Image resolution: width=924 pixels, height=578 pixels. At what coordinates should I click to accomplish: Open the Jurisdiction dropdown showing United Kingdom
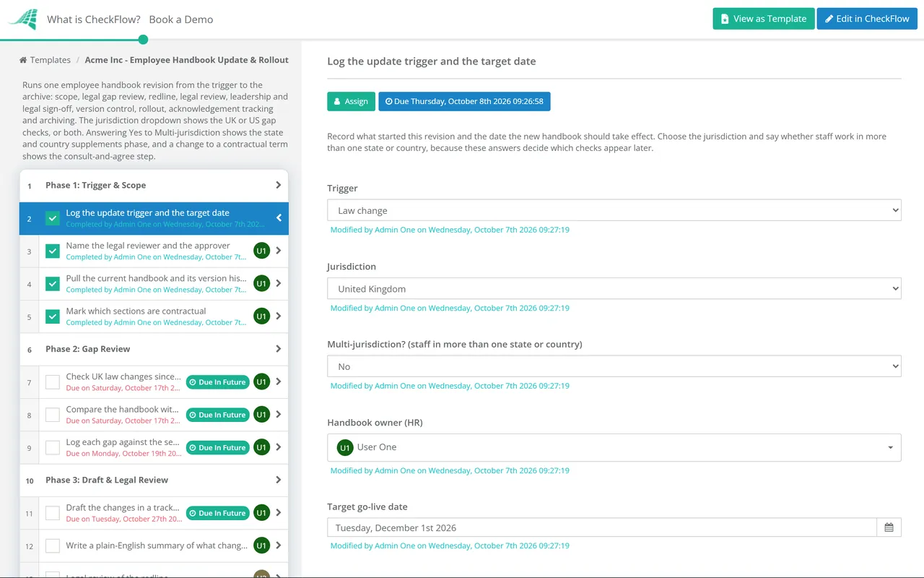tap(614, 288)
